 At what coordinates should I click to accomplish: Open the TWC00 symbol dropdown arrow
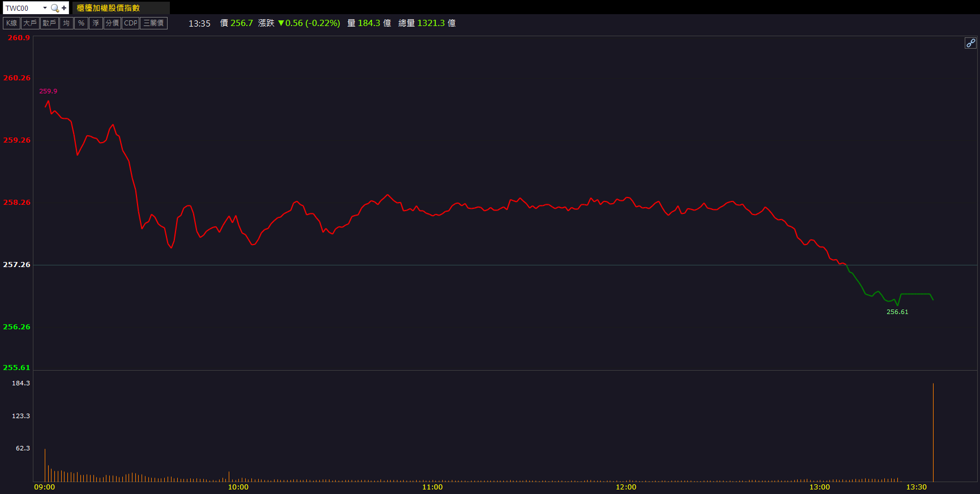click(45, 8)
